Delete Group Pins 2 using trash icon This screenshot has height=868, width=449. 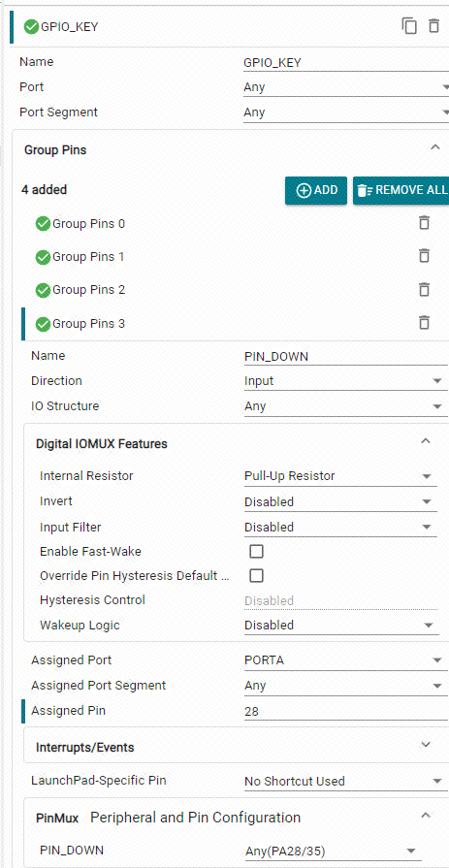424,289
